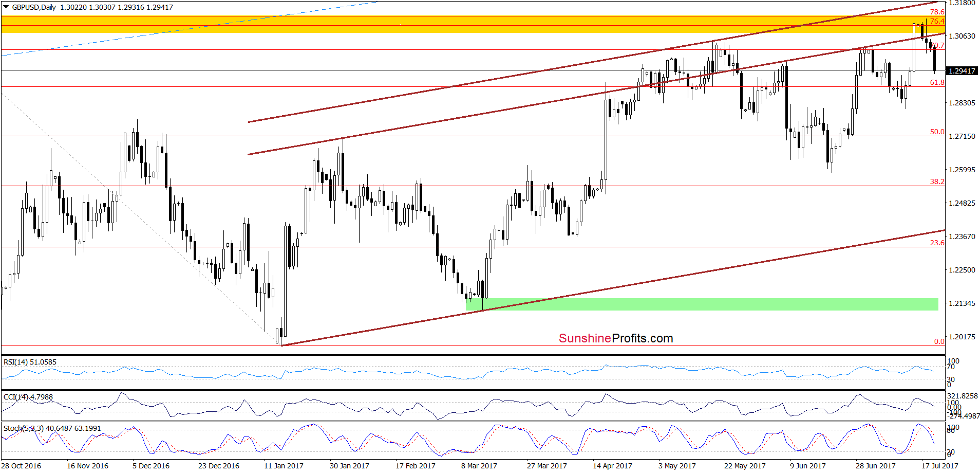This screenshot has height=473, width=980.
Task: Select the 38.2 Fibonacci level label
Action: coord(937,181)
